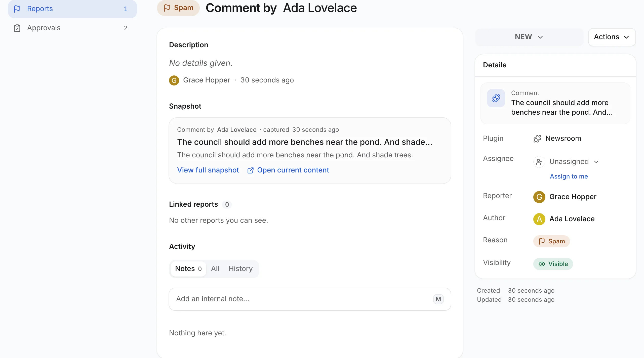Click the external link icon beside Open current content

[x=250, y=170]
